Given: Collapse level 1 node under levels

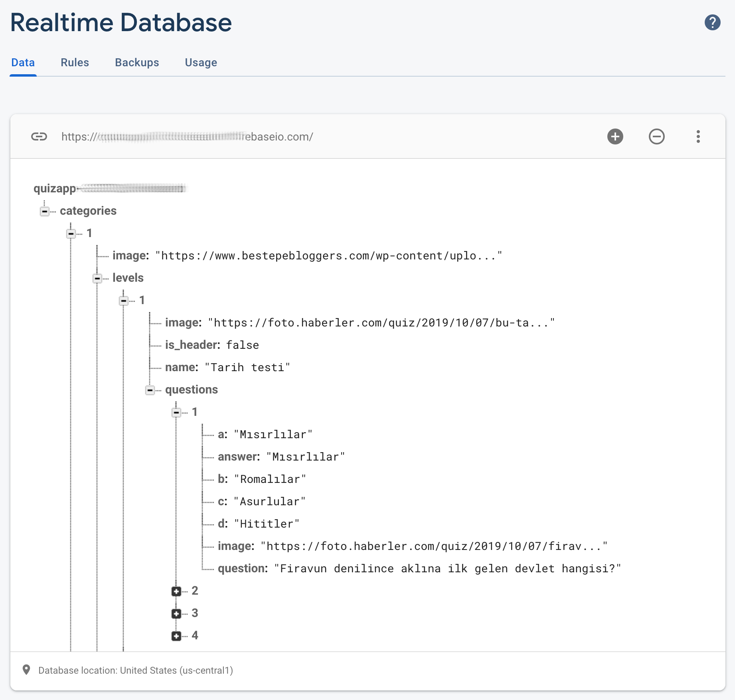Looking at the screenshot, I should [x=124, y=301].
